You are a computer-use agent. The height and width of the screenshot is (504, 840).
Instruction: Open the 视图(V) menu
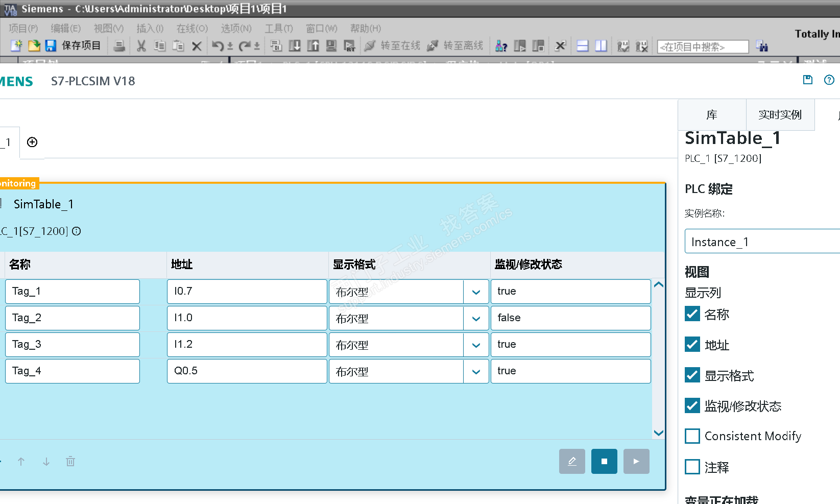(x=109, y=29)
